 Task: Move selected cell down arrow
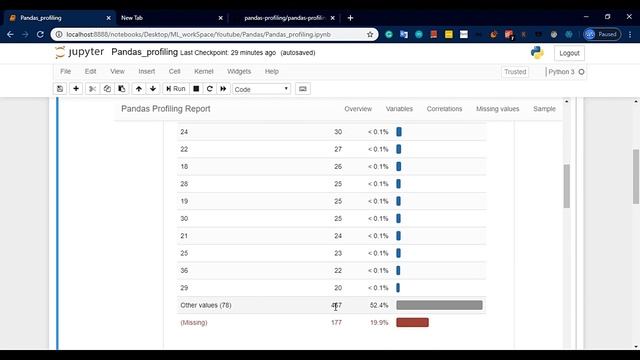tap(153, 89)
